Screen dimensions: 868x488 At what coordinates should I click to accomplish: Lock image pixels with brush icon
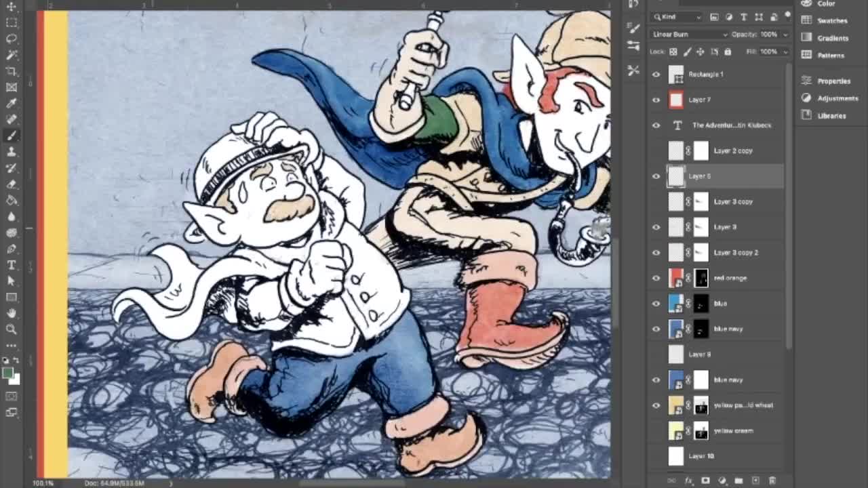coord(688,52)
